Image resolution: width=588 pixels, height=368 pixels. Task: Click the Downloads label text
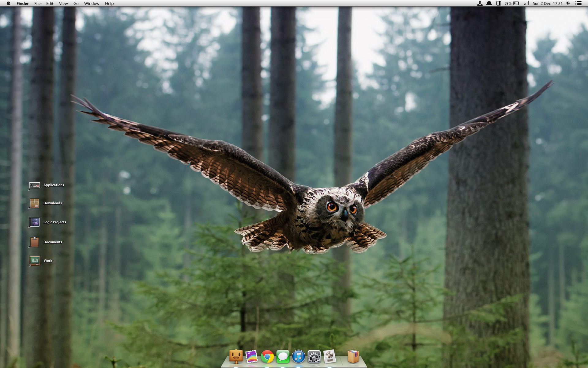(x=53, y=203)
